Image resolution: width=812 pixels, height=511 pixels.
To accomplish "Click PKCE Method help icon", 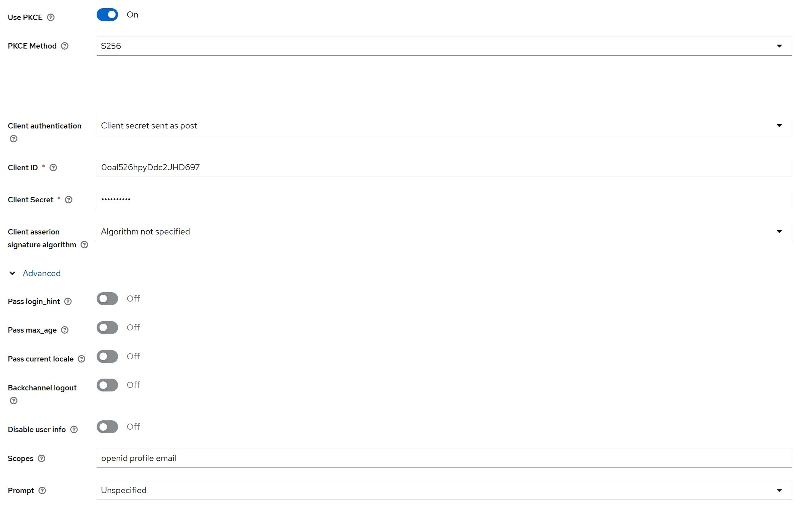I will pos(65,46).
